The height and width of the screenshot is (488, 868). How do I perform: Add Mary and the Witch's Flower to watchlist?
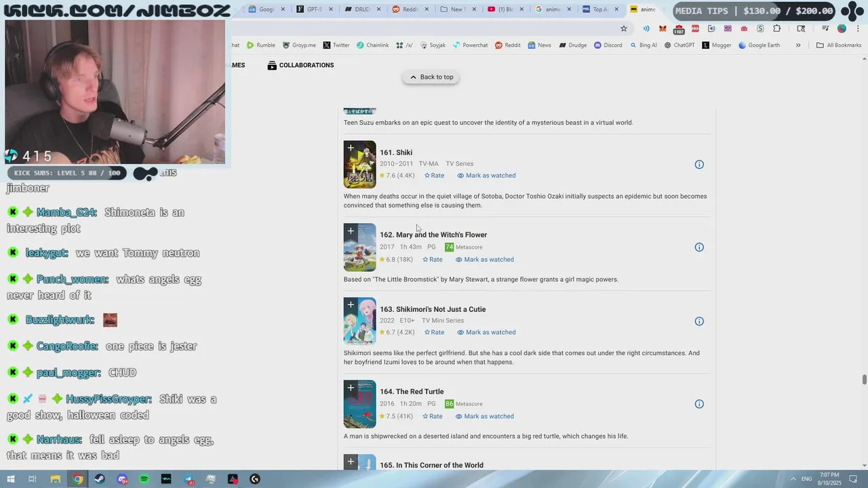[x=351, y=231]
